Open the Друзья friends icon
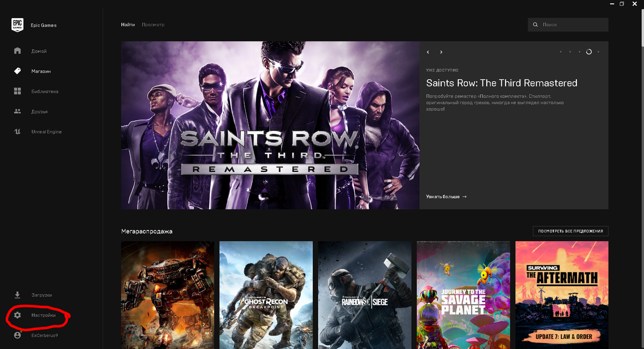This screenshot has width=644, height=349. click(x=17, y=112)
